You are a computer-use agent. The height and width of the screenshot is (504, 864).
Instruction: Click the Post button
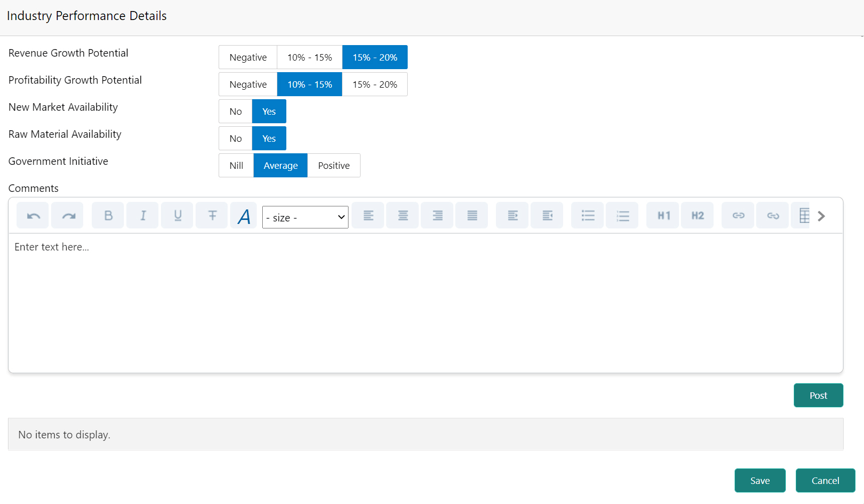click(x=818, y=395)
